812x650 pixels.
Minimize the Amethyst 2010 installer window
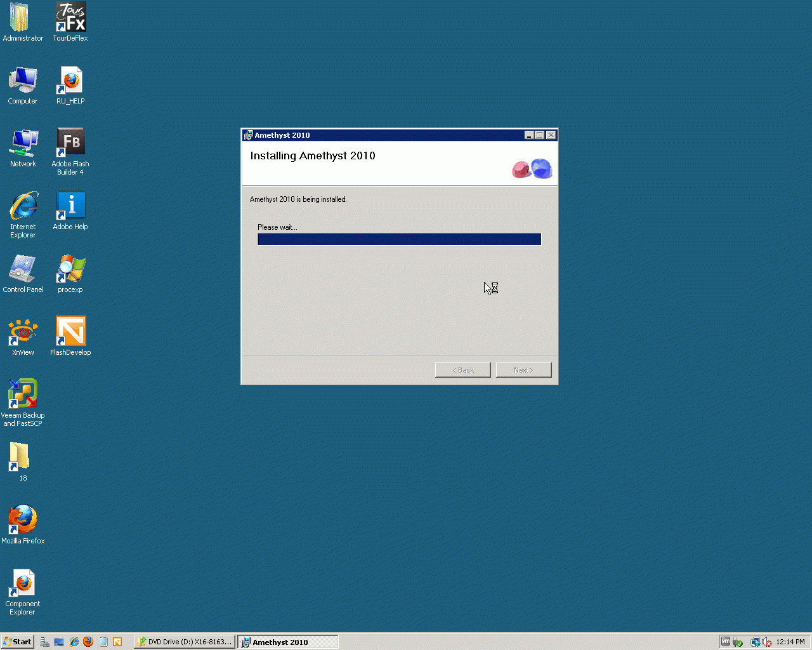tap(529, 135)
